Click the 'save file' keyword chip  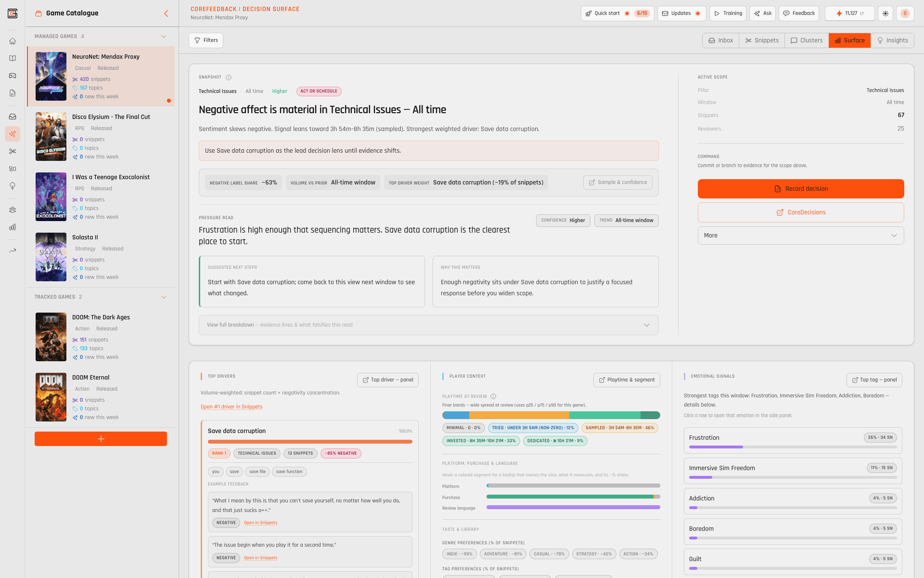click(257, 472)
